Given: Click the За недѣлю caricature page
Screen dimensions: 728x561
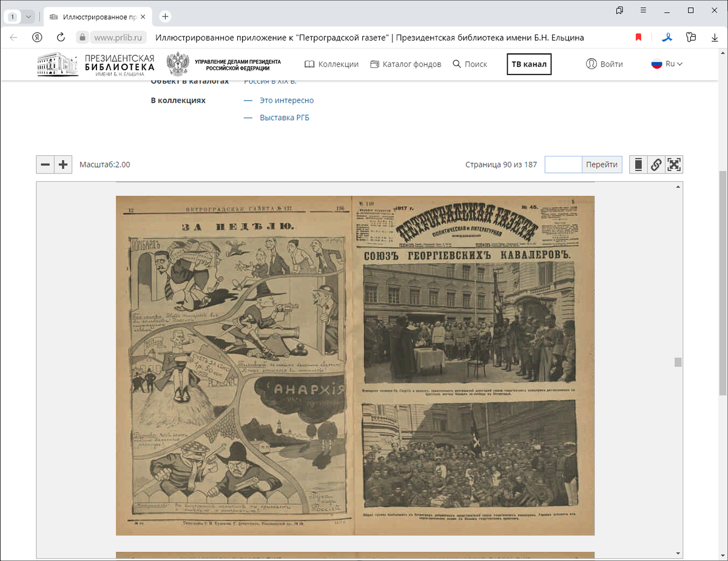Looking at the screenshot, I should pos(234,366).
